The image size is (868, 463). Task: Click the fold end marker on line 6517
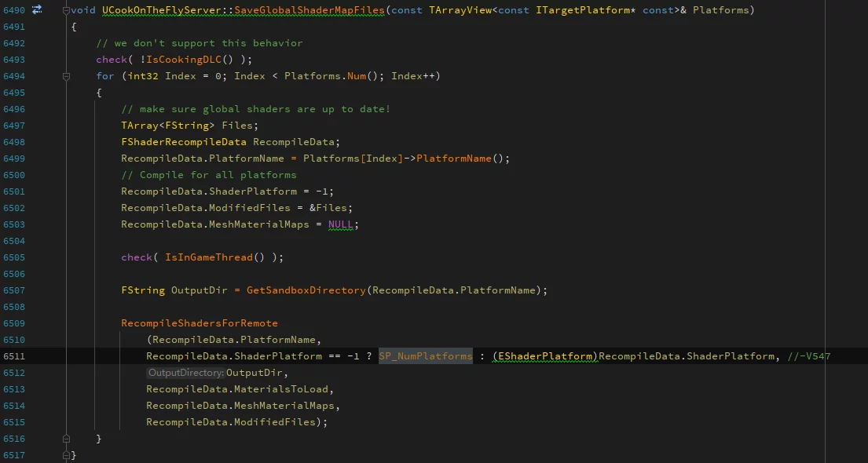coord(66,455)
